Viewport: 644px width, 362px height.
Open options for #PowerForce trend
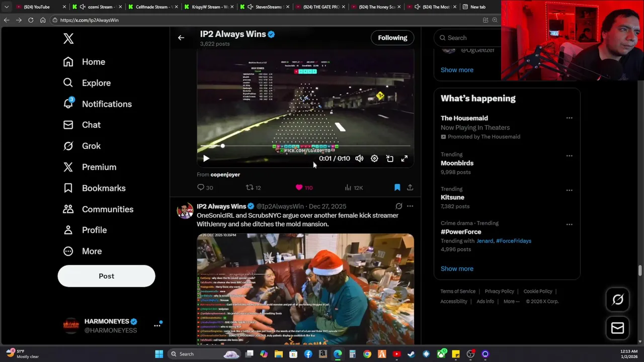point(569,224)
